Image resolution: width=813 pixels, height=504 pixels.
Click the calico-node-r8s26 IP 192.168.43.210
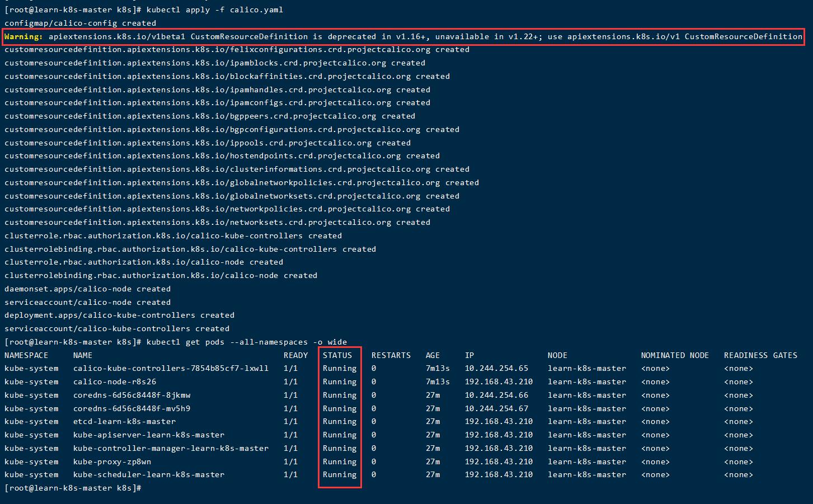point(499,382)
